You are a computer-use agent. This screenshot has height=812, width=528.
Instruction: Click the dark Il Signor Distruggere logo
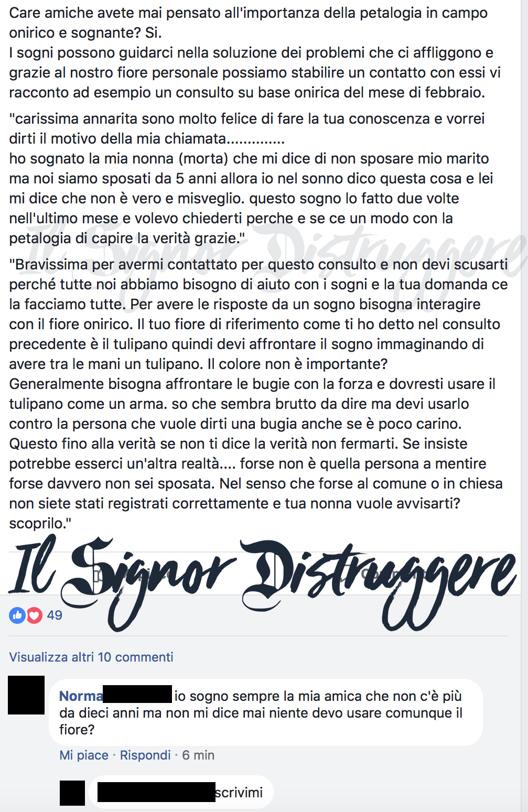(262, 582)
